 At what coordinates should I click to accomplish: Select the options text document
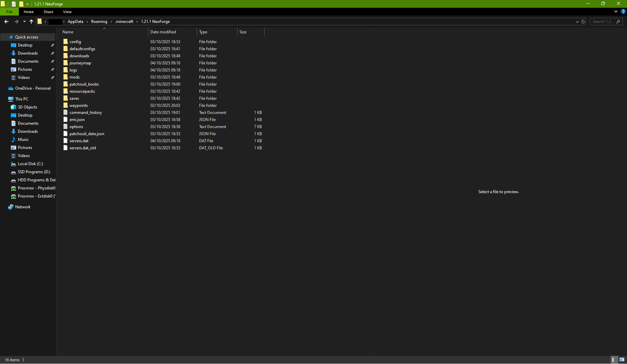coord(76,127)
